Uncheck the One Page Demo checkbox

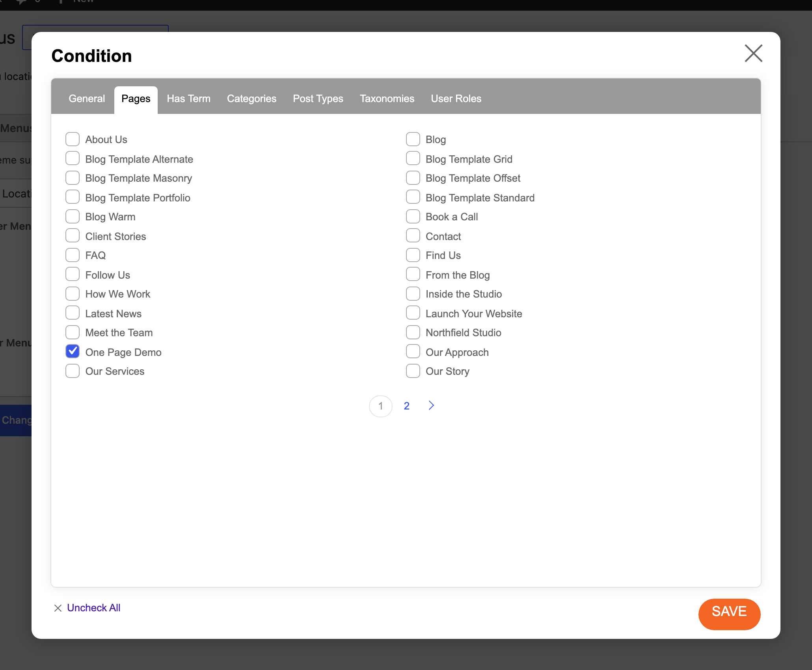73,352
